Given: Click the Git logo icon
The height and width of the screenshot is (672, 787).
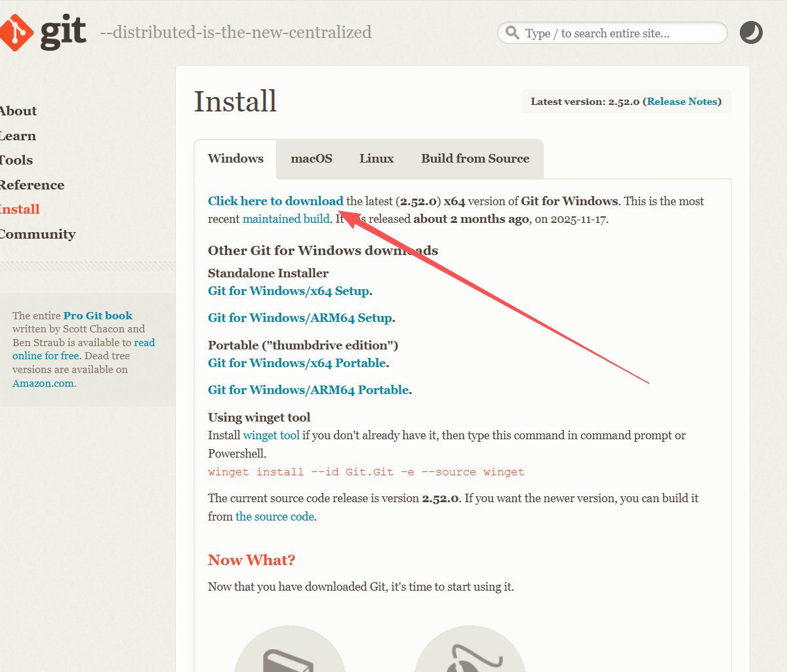Looking at the screenshot, I should (17, 33).
